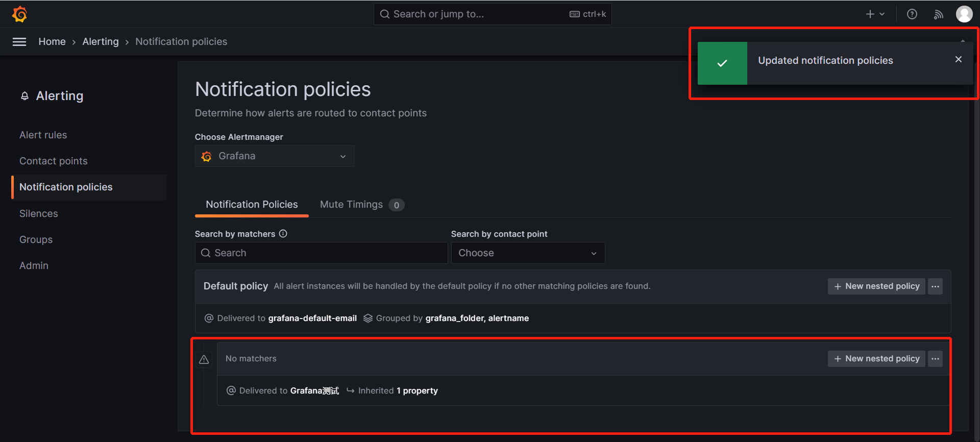Screen dimensions: 980x442
Task: Open the help question mark icon
Action: coord(912,14)
